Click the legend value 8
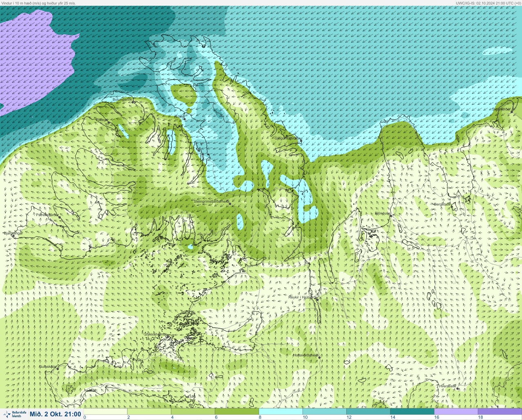This screenshot has height=420, width=522. 260,418
